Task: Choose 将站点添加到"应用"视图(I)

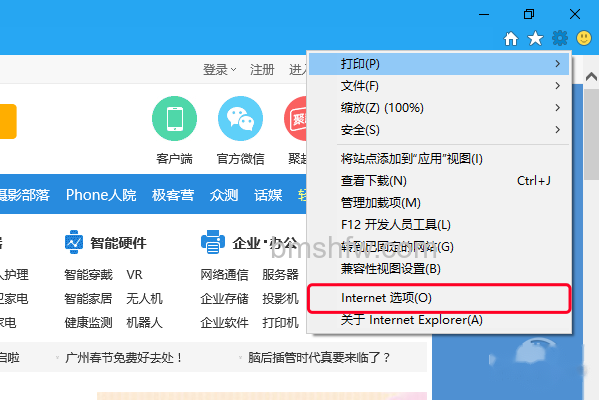Action: (x=439, y=159)
